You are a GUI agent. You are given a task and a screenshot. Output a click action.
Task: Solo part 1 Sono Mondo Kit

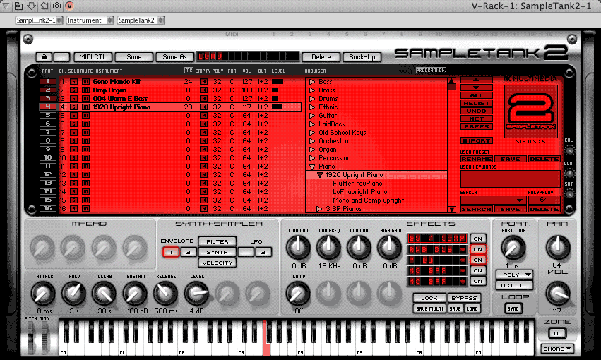[x=74, y=82]
